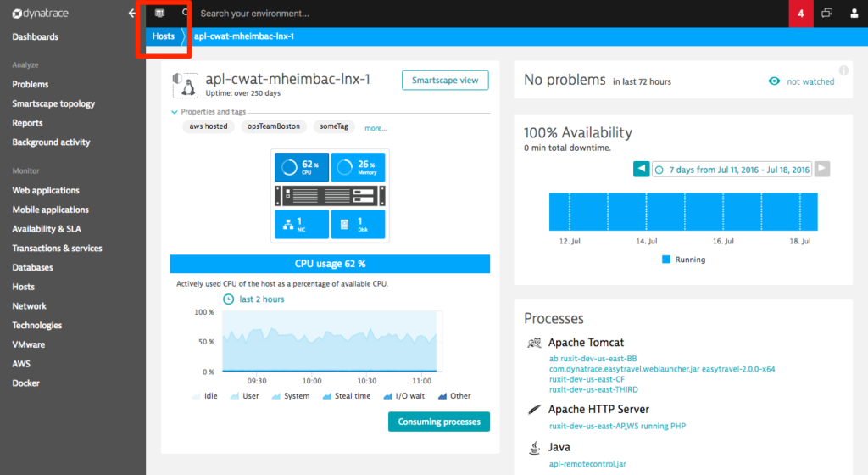This screenshot has width=868, height=475.
Task: Toggle Idle series in CPU chart legend
Action: click(x=204, y=396)
